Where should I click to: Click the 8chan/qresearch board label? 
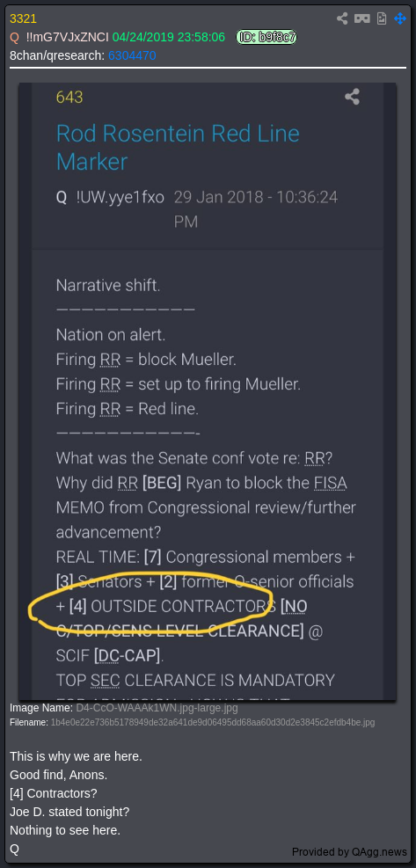tap(57, 55)
